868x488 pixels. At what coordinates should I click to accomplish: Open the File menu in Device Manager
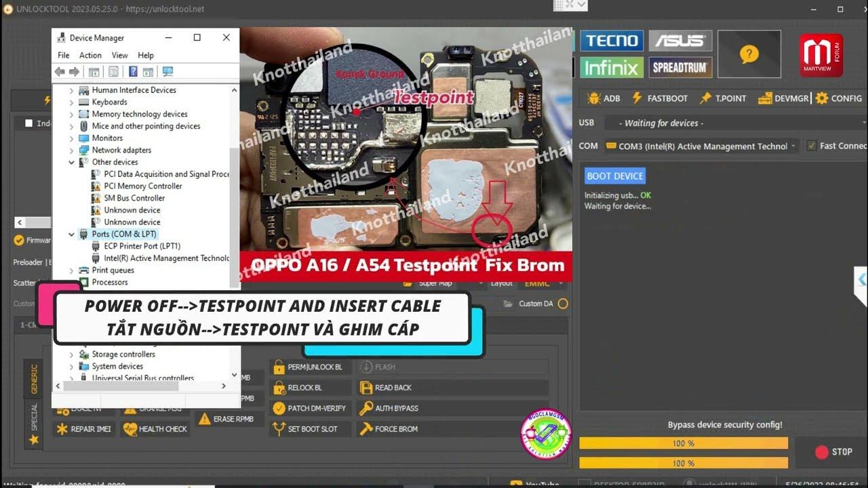[64, 56]
